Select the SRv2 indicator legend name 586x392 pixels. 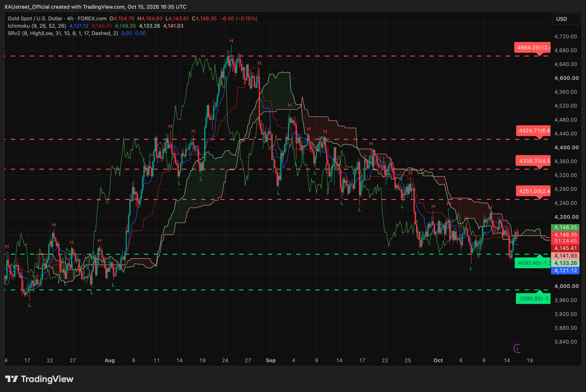(x=63, y=33)
